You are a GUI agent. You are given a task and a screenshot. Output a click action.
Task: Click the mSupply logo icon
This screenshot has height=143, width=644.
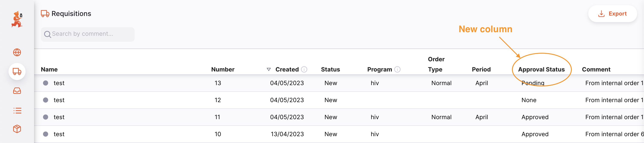[17, 19]
